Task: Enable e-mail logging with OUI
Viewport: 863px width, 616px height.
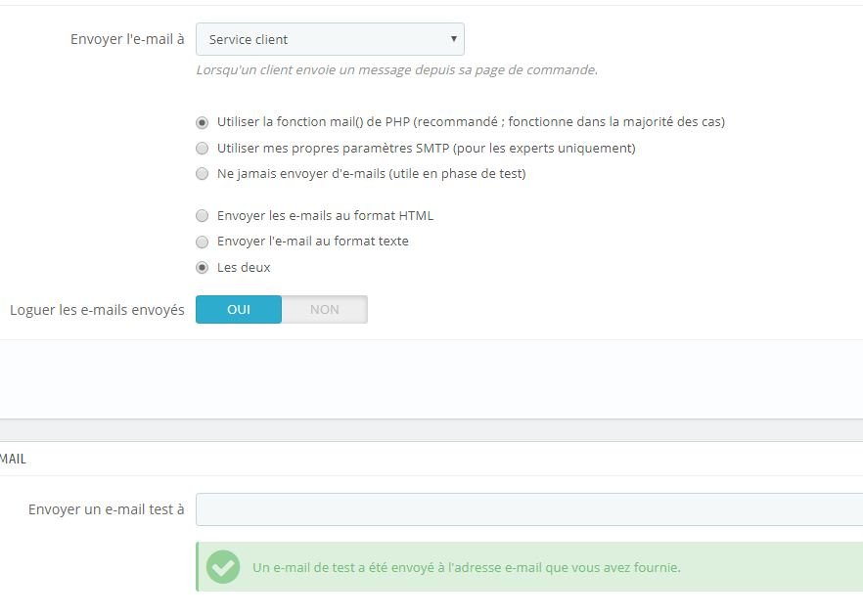Action: coord(239,310)
